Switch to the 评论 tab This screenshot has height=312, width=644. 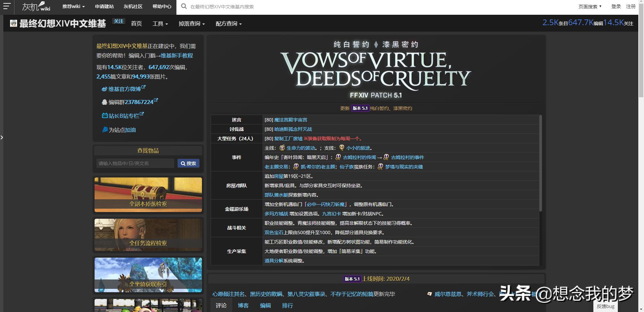pos(221,305)
